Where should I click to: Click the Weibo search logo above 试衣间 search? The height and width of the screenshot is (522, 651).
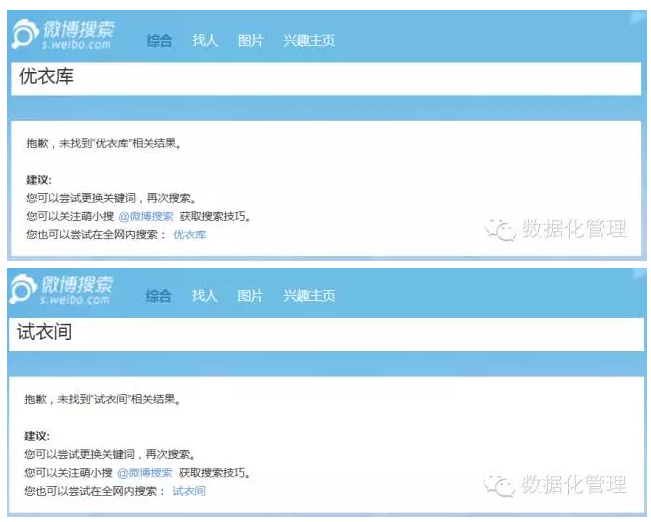61,289
